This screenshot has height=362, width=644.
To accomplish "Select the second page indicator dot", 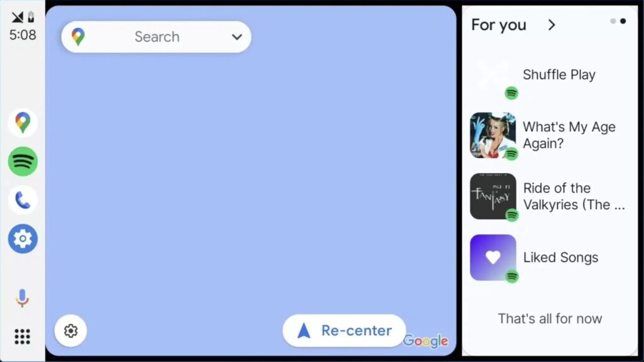I will point(623,21).
